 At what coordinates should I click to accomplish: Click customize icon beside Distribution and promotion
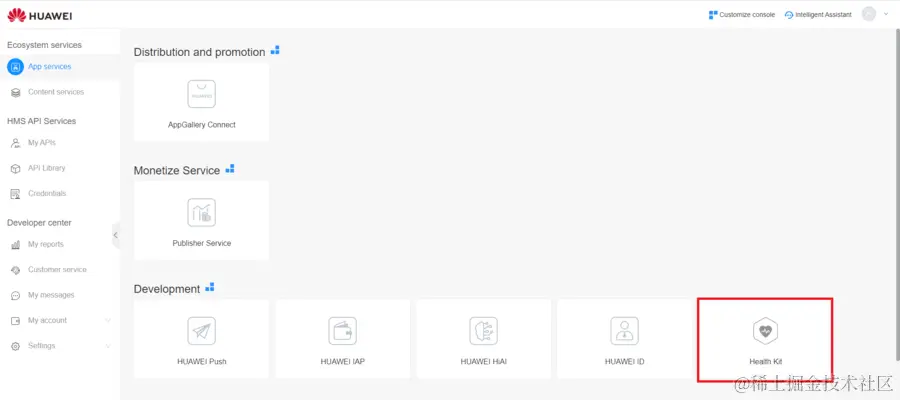pyautogui.click(x=275, y=51)
